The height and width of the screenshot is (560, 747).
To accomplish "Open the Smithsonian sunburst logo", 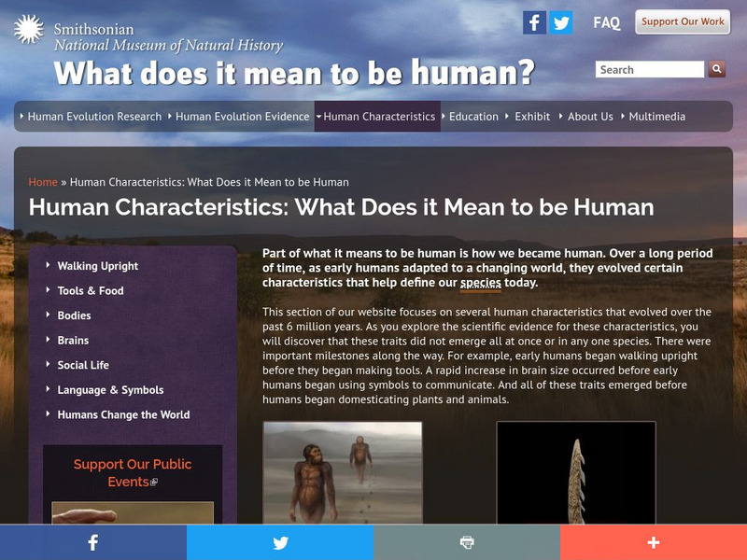I will click(x=29, y=29).
